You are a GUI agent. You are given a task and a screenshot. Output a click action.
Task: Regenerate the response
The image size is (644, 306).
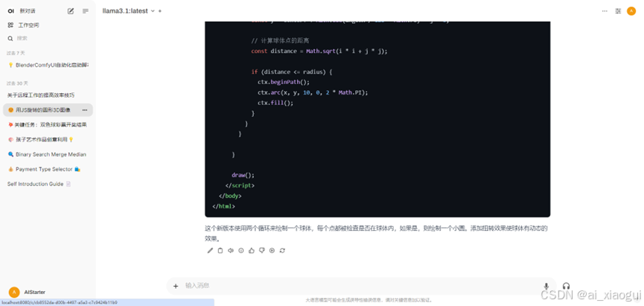[x=283, y=251]
